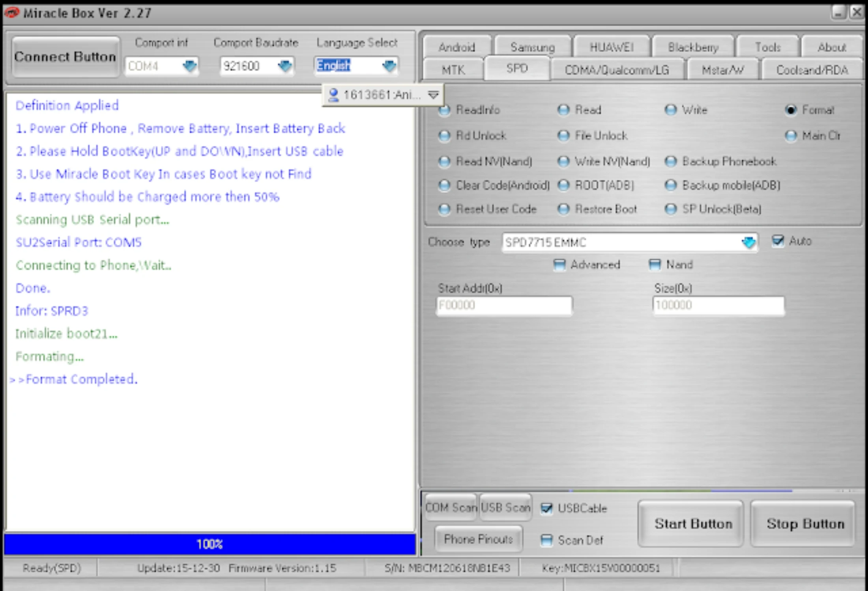868x591 pixels.
Task: Enable the Advanced checkbox
Action: [559, 265]
